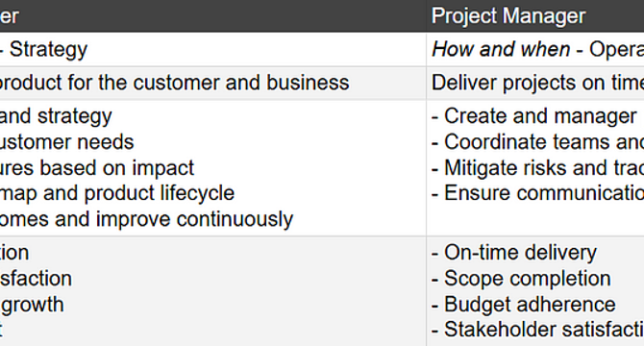
Task: Select 'outcomes and improve continuously' line
Action: pos(147,219)
